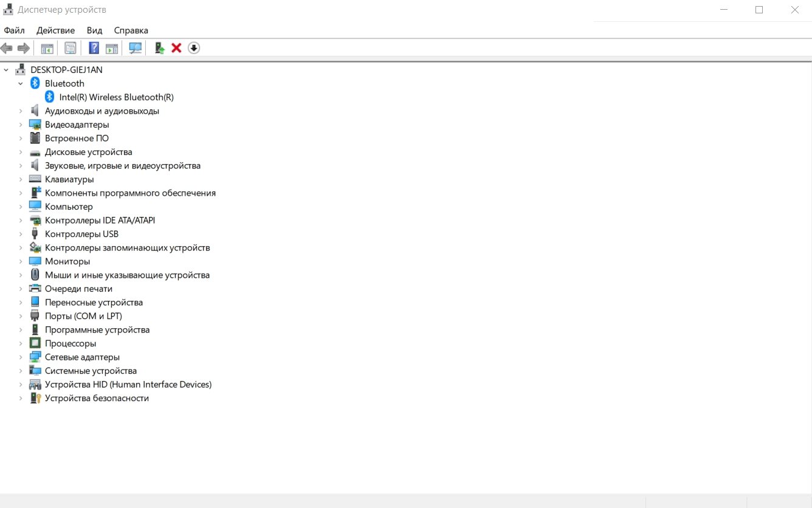Screen dimensions: 812x508
Task: Click the Bluetooth category icon
Action: [35, 83]
